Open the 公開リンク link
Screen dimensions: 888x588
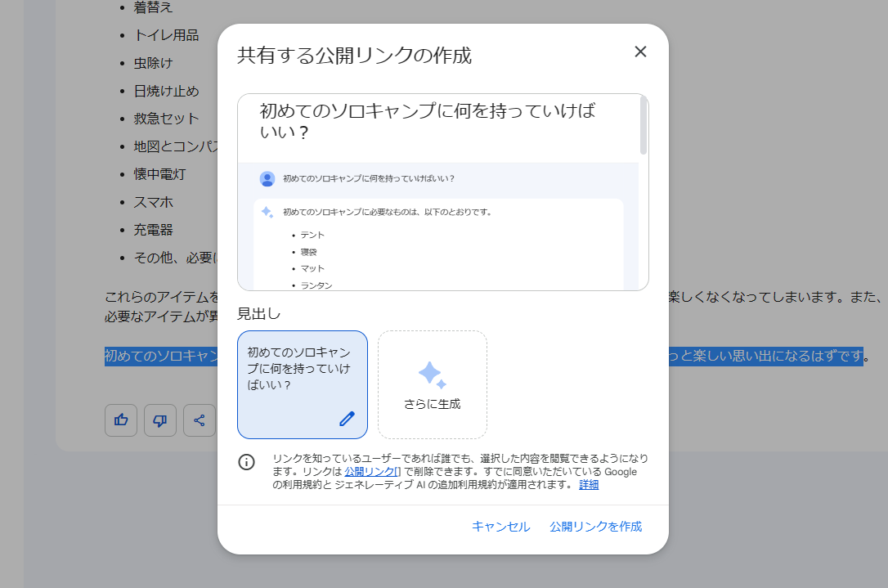370,471
